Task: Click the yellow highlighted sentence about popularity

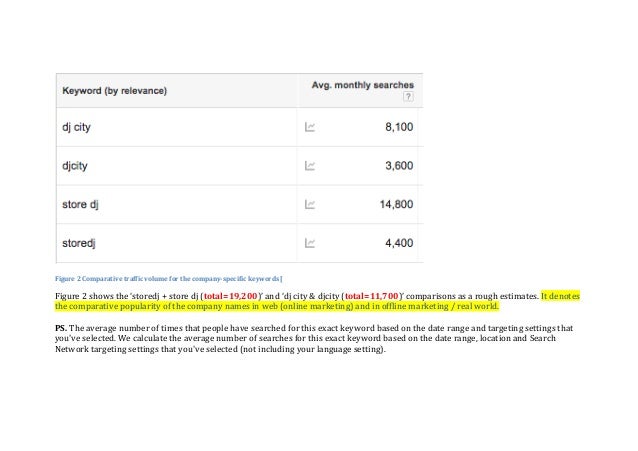Action: coord(317,301)
